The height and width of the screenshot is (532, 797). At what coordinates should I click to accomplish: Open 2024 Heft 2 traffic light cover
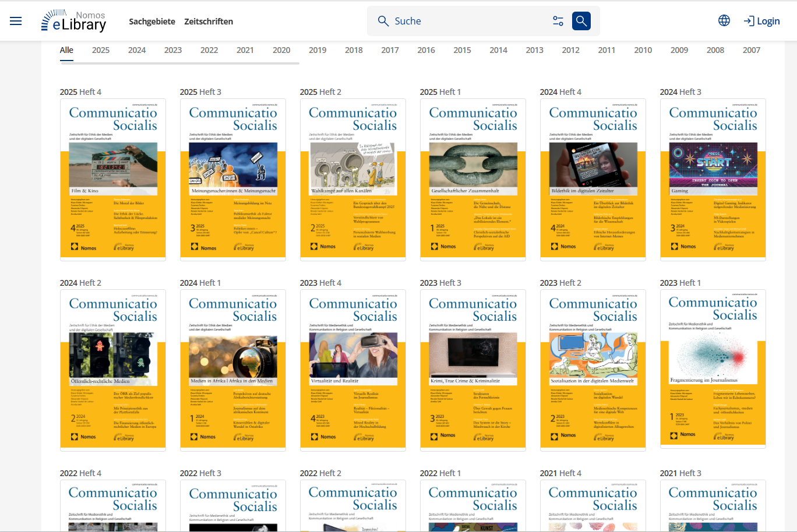(113, 370)
